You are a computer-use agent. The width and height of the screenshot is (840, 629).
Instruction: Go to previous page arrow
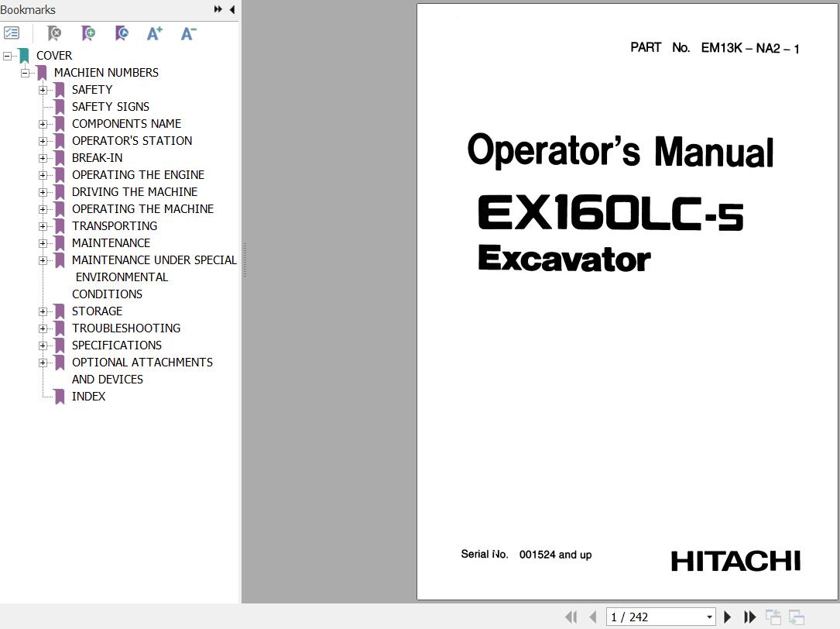point(592,617)
